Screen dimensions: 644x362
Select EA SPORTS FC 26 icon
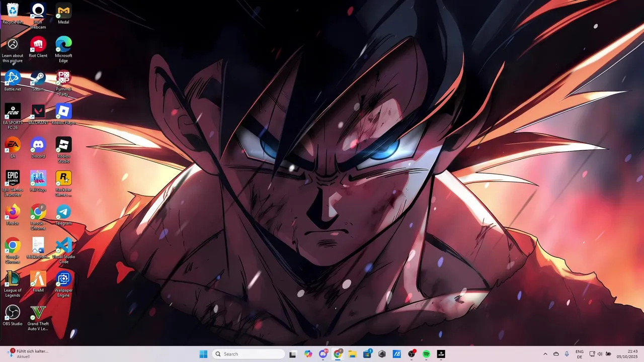point(13,117)
